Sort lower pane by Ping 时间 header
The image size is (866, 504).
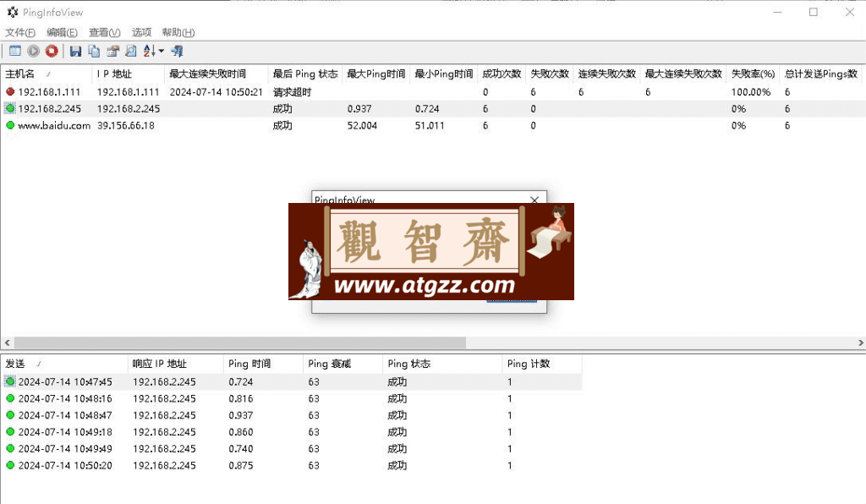[264, 364]
